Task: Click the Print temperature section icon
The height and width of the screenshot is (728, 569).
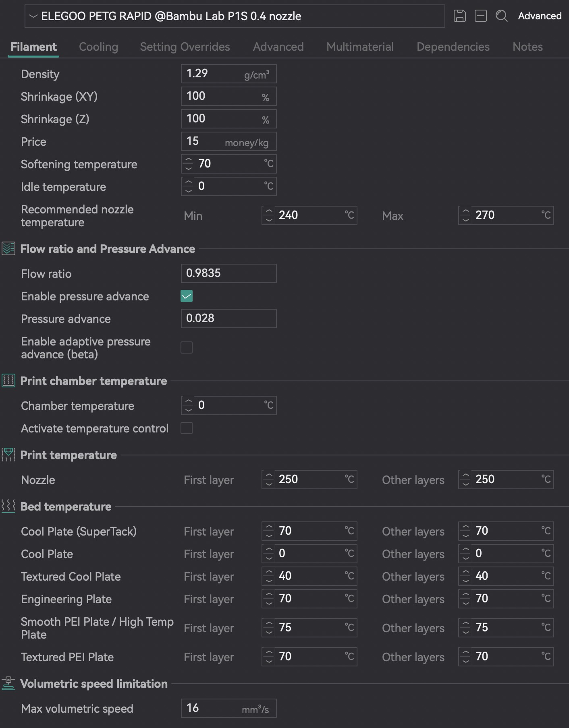Action: click(8, 455)
